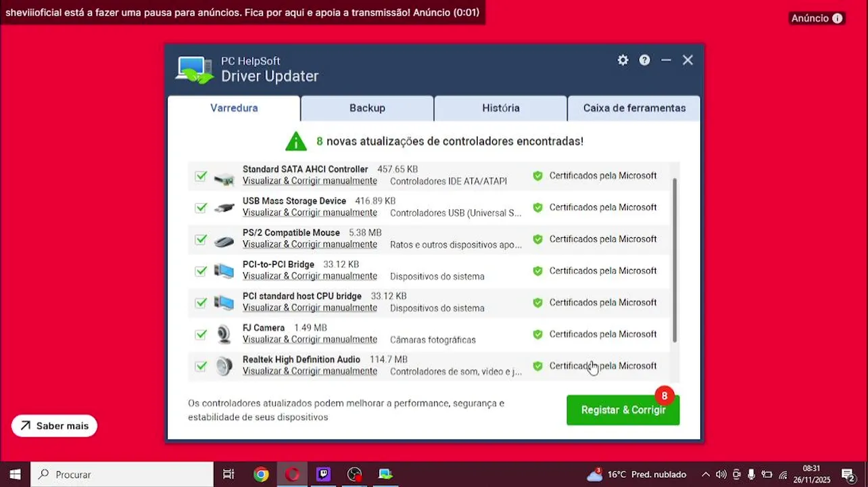Viewport: 868px width, 487px height.
Task: Uncheck Realtek High Definition Audio checkbox
Action: click(201, 366)
